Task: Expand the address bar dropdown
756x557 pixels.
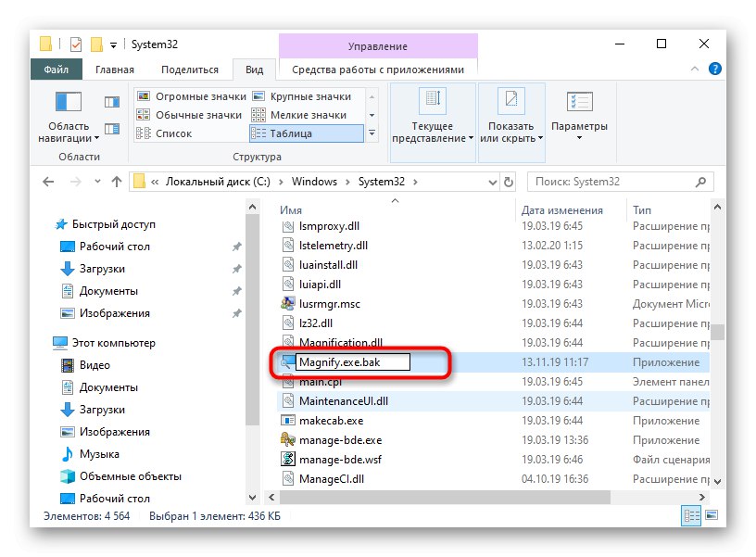Action: [x=492, y=181]
